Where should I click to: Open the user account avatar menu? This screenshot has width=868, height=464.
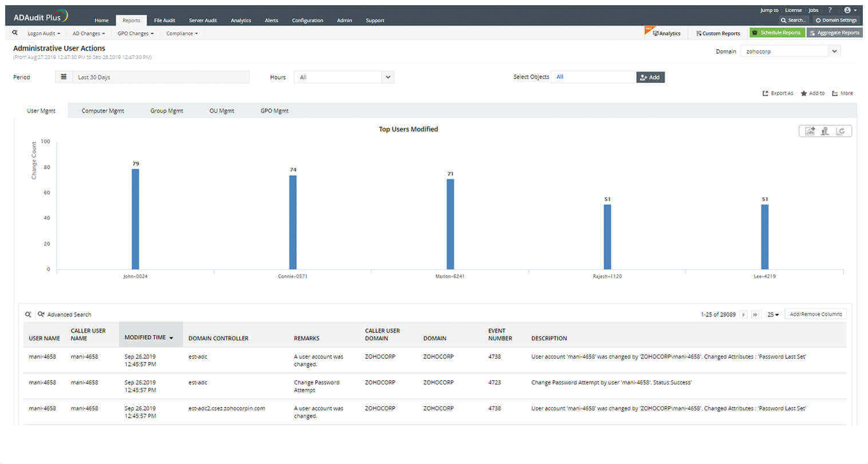tap(847, 10)
